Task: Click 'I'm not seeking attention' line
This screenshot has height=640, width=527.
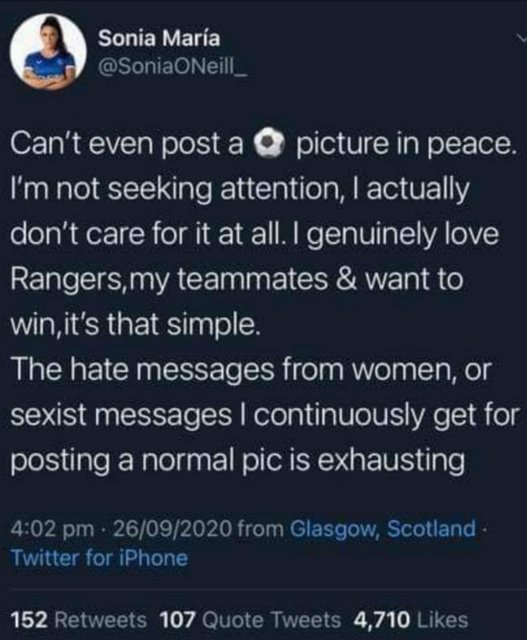Action: 240,190
